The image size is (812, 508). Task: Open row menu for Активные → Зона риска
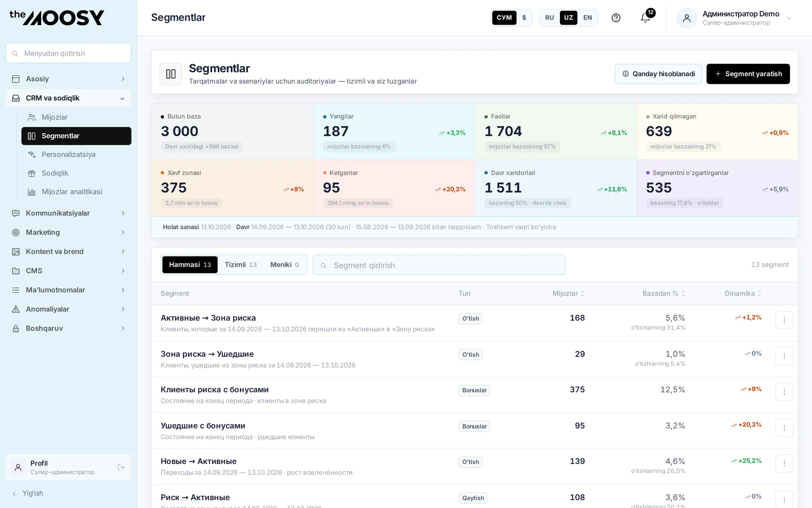784,320
